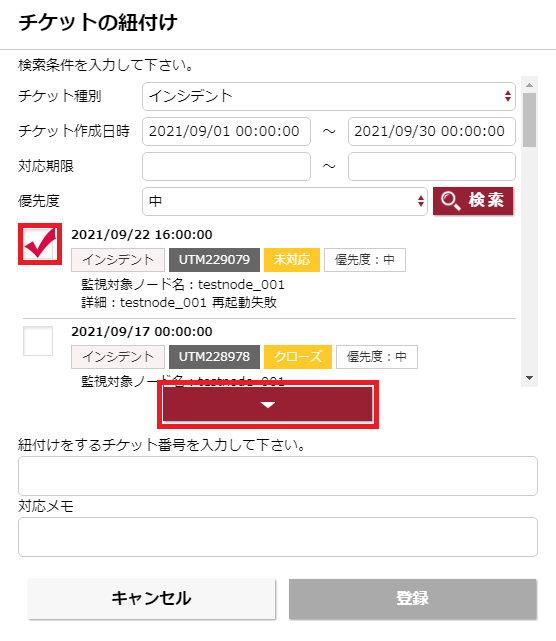Click the チケット作成日時 start date field
This screenshot has height=641, width=556.
(226, 131)
